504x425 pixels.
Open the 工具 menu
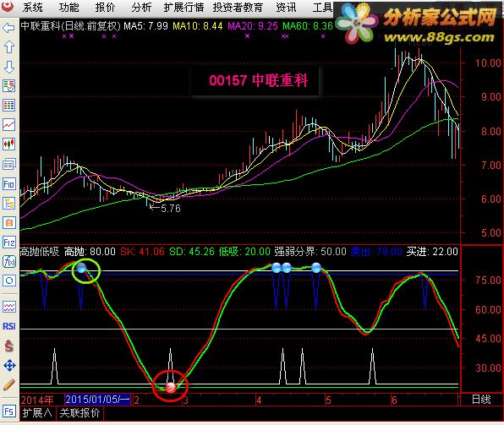pyautogui.click(x=322, y=7)
